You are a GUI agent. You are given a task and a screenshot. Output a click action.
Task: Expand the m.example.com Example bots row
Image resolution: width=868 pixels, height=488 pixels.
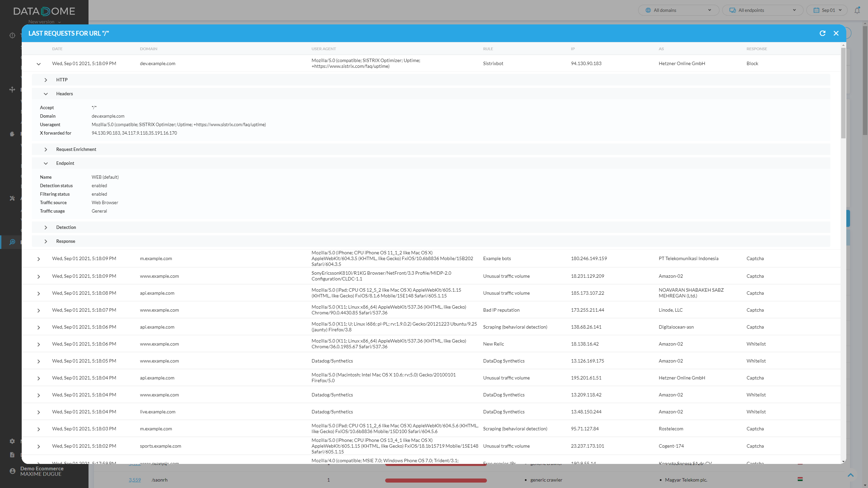(x=39, y=259)
